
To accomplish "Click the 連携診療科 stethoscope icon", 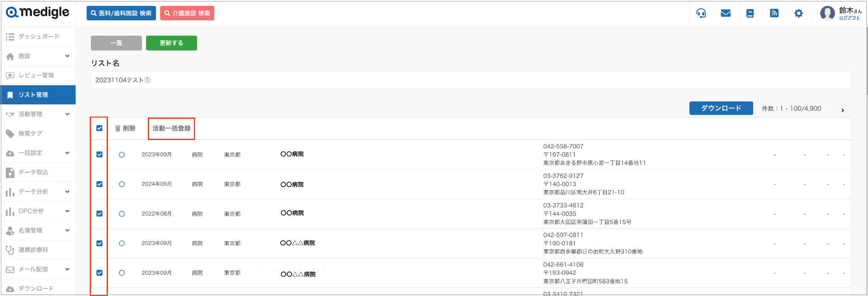I will click(10, 250).
